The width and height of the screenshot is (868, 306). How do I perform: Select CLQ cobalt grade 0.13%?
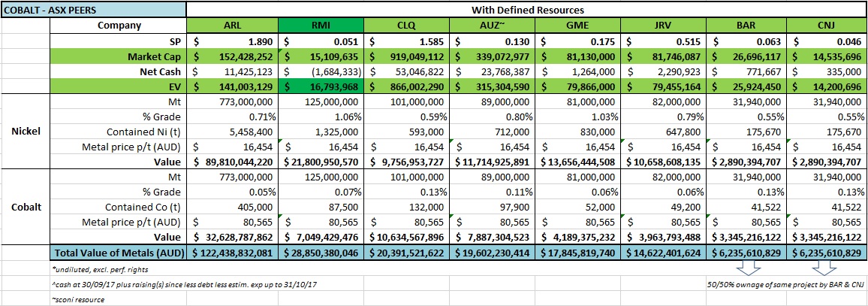click(x=408, y=192)
